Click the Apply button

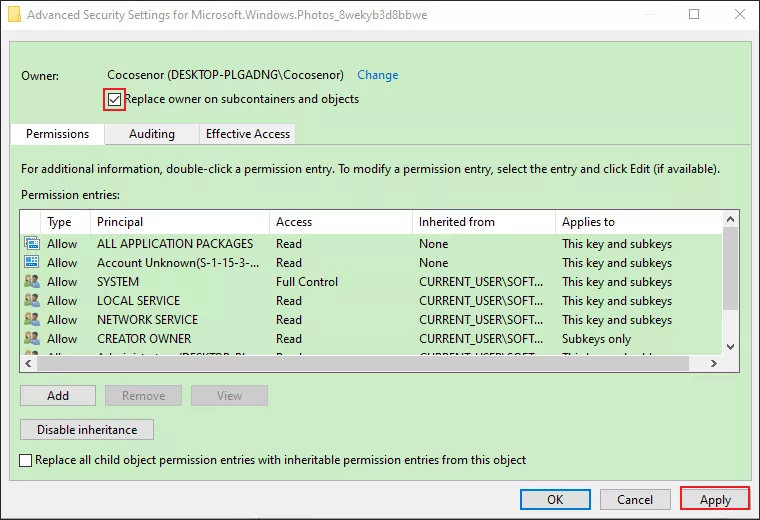coord(715,499)
